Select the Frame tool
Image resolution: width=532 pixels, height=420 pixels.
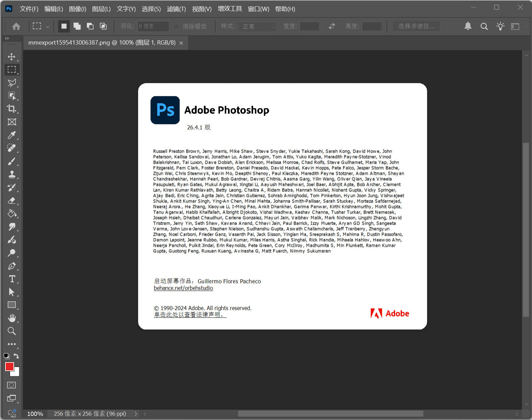pos(12,122)
